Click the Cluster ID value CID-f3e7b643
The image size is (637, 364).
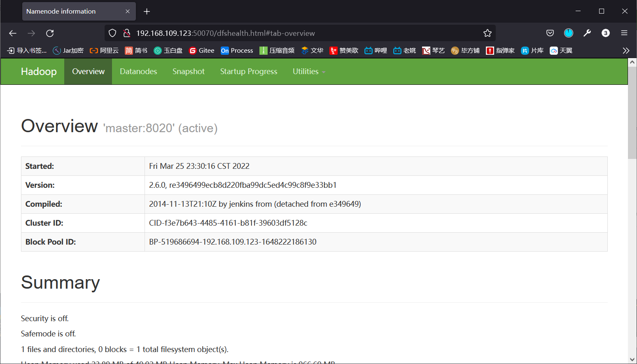(228, 223)
